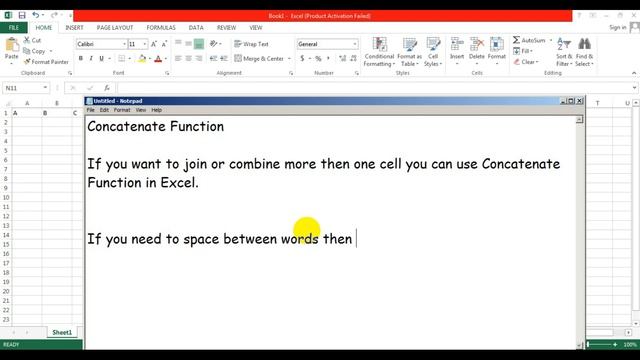Viewport: 640px width, 360px height.
Task: Open the Font Color dropdown arrow
Action: coord(166,59)
